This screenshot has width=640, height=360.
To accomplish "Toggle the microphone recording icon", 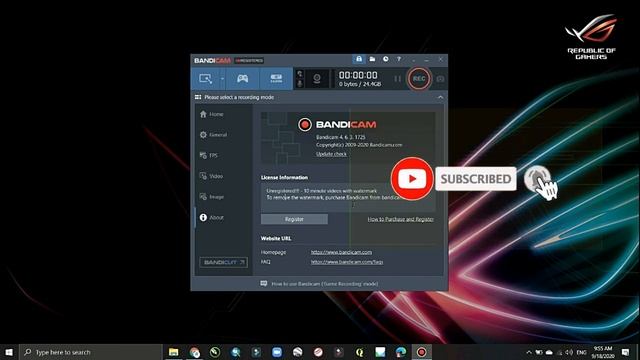I will 300,83.
